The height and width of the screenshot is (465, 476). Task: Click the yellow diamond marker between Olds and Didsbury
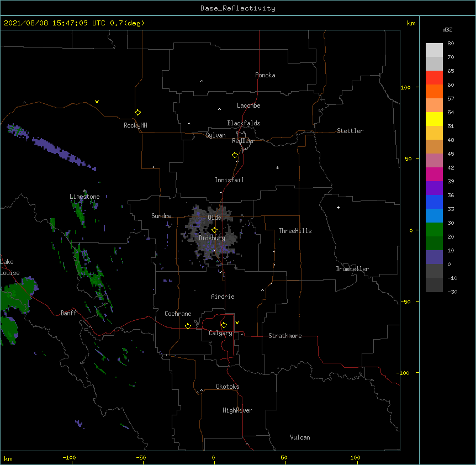214,230
